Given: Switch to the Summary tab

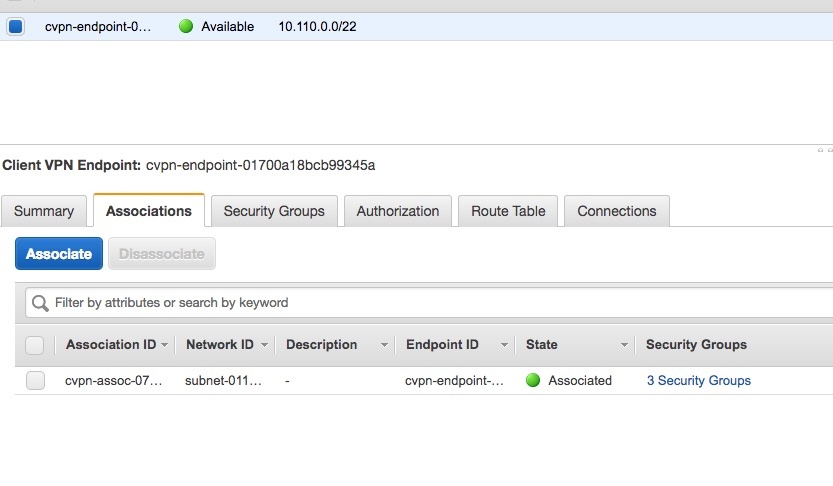Looking at the screenshot, I should point(44,211).
